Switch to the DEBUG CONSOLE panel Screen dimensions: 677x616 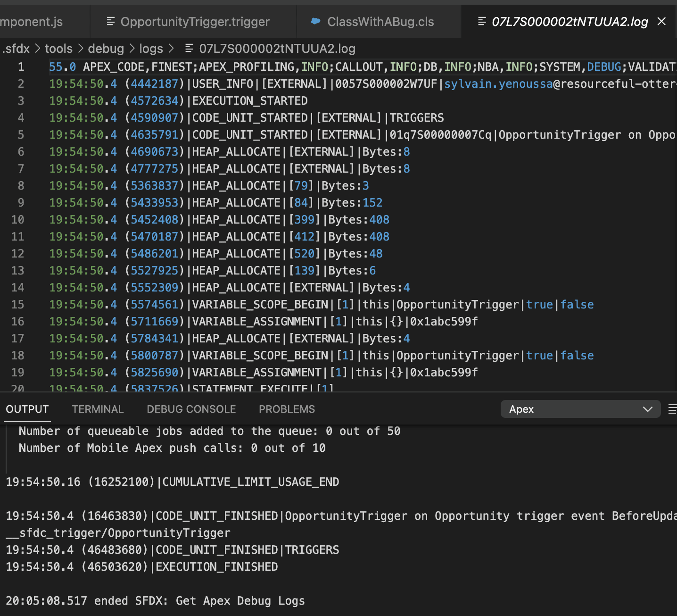(x=191, y=409)
